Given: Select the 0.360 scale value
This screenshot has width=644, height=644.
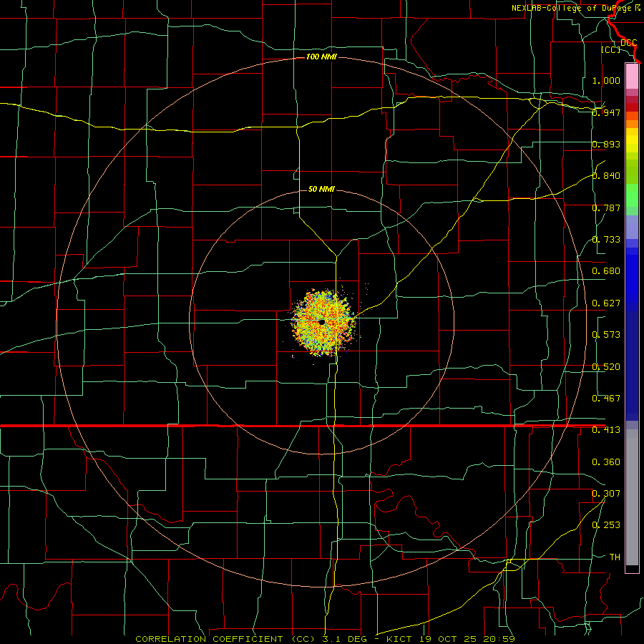Looking at the screenshot, I should (606, 462).
